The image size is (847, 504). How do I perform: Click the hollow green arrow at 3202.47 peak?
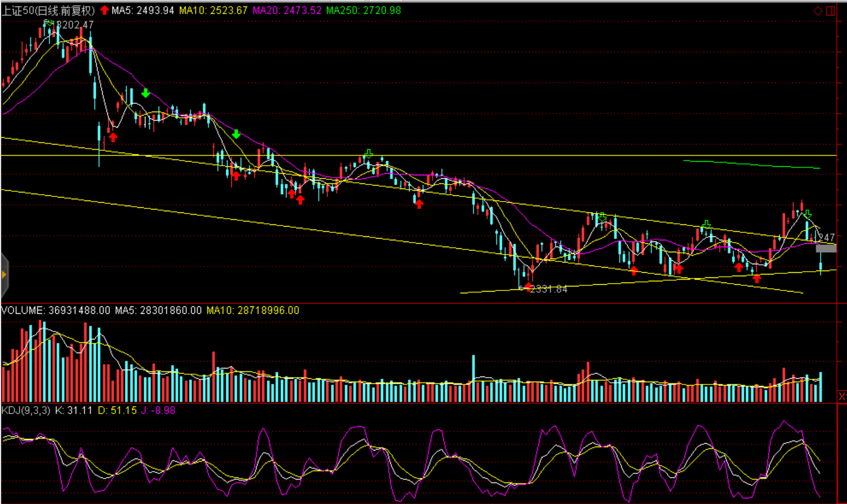tap(49, 23)
